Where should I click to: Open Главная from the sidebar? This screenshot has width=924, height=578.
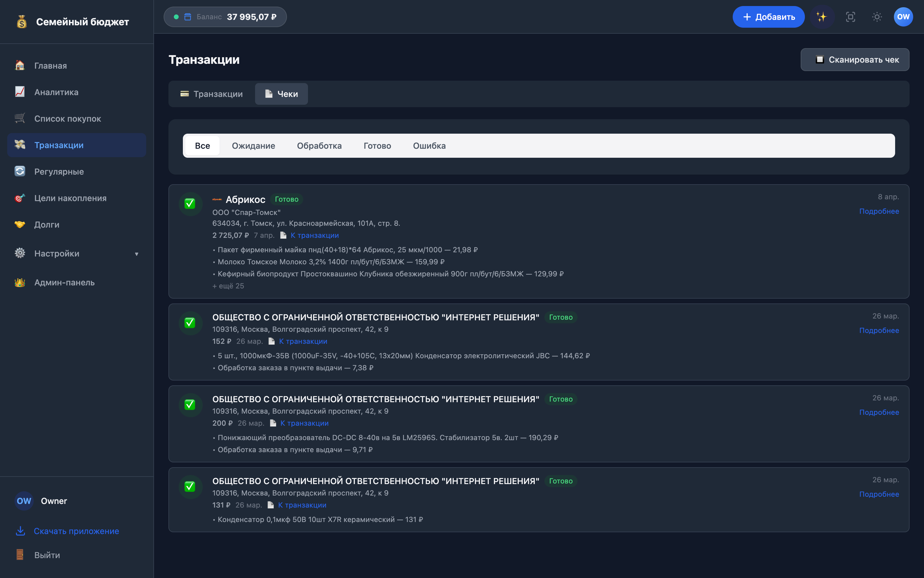(77, 66)
